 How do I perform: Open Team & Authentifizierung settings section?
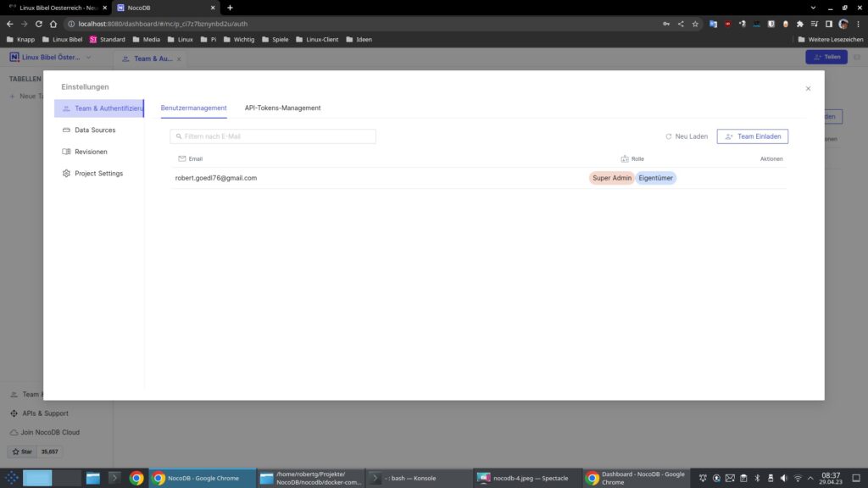coord(99,108)
